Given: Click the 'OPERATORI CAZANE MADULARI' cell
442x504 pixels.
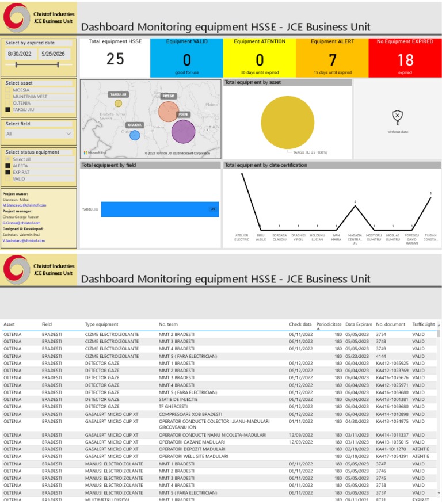Looking at the screenshot, I should [x=192, y=442].
